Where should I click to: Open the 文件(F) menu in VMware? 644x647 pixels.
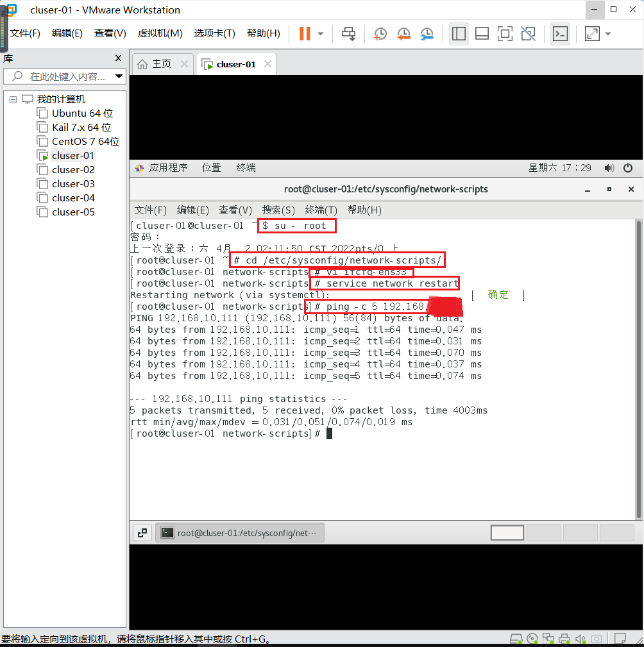click(25, 33)
